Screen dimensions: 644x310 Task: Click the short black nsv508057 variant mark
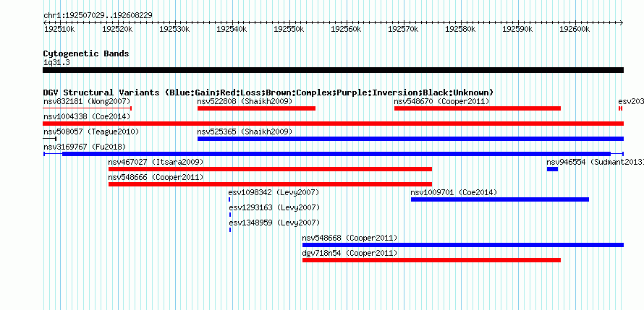[x=50, y=139]
